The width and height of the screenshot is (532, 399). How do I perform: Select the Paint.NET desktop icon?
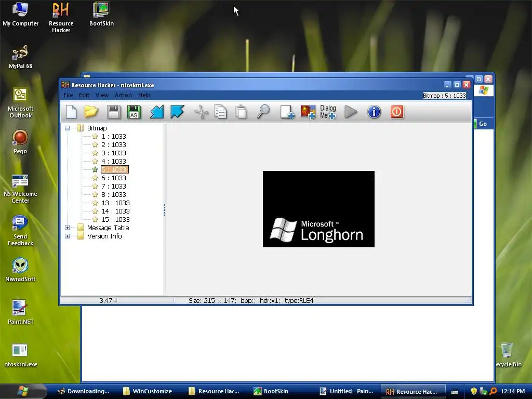[20, 312]
